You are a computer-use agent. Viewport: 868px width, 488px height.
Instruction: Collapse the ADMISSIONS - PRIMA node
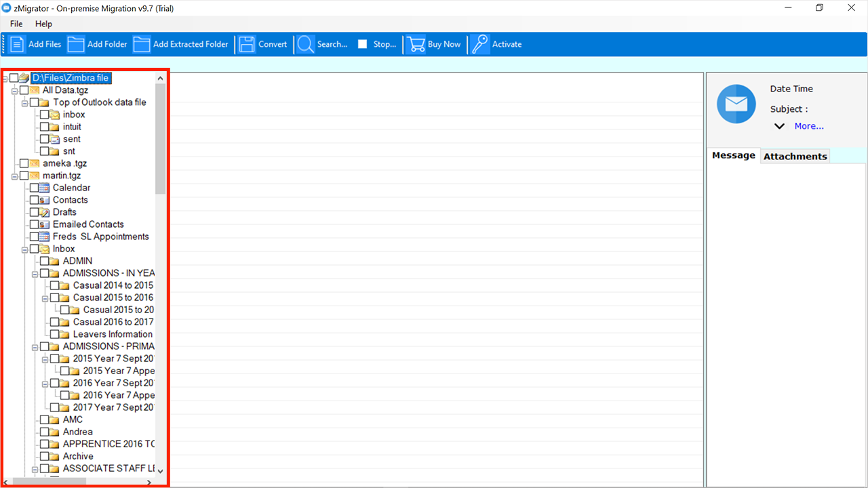click(35, 347)
